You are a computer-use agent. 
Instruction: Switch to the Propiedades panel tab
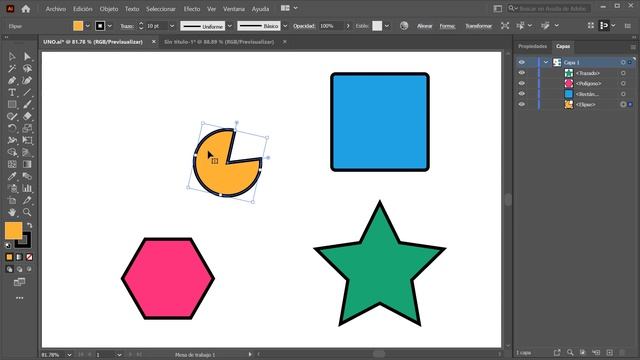click(x=532, y=47)
